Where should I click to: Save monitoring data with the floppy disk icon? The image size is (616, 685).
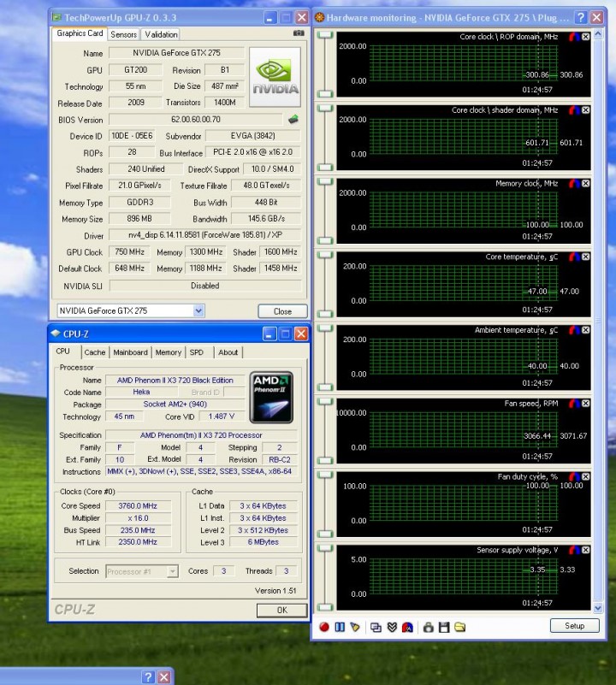(444, 627)
